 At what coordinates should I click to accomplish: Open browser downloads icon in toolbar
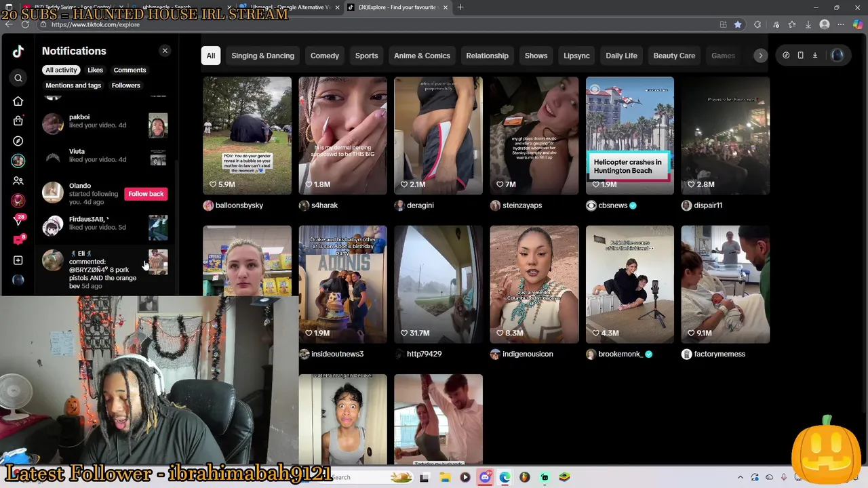(808, 24)
